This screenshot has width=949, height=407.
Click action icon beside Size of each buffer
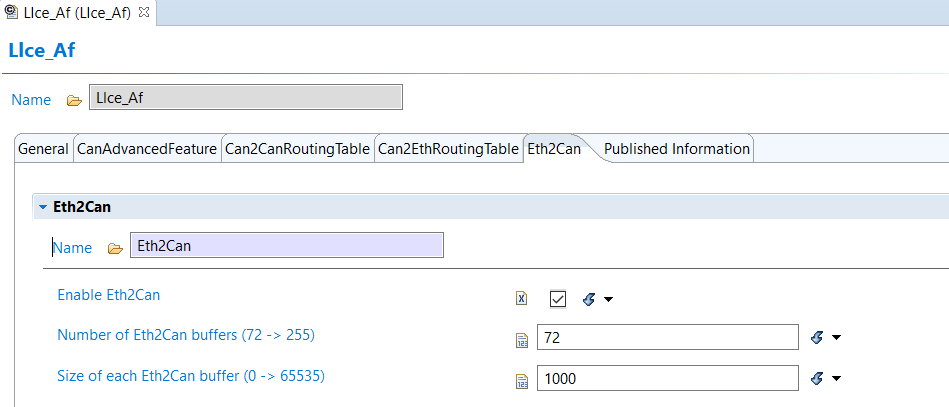click(817, 378)
